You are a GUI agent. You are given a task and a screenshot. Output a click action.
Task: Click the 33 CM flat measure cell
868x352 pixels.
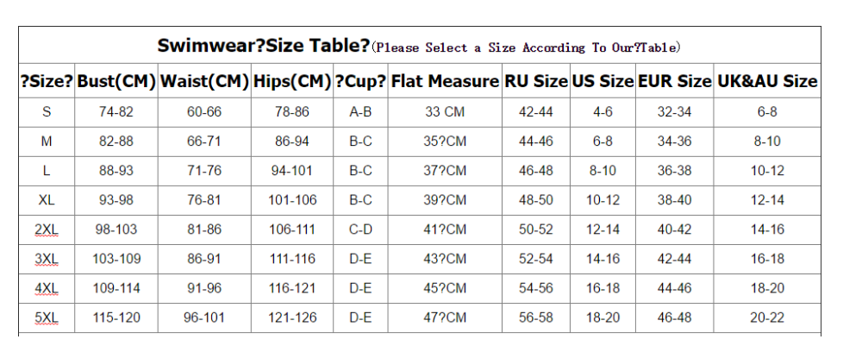(x=445, y=112)
